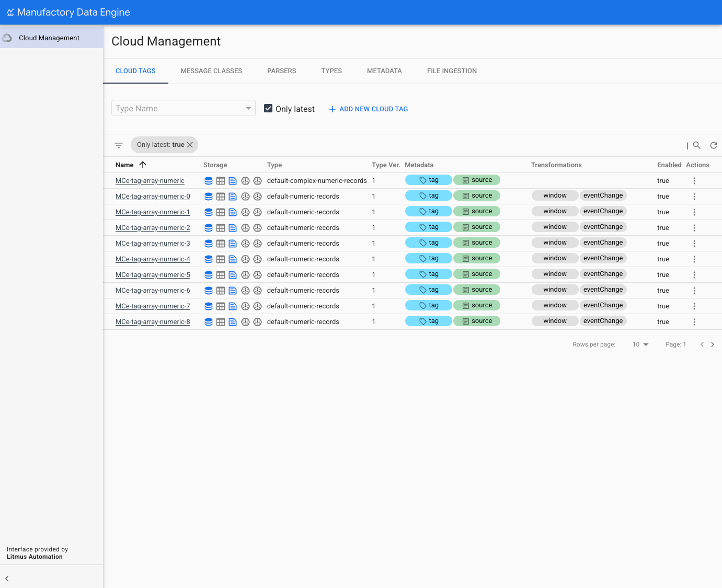The height and width of the screenshot is (588, 722).
Task: Uncheck the Only latest checkbox
Action: click(268, 108)
